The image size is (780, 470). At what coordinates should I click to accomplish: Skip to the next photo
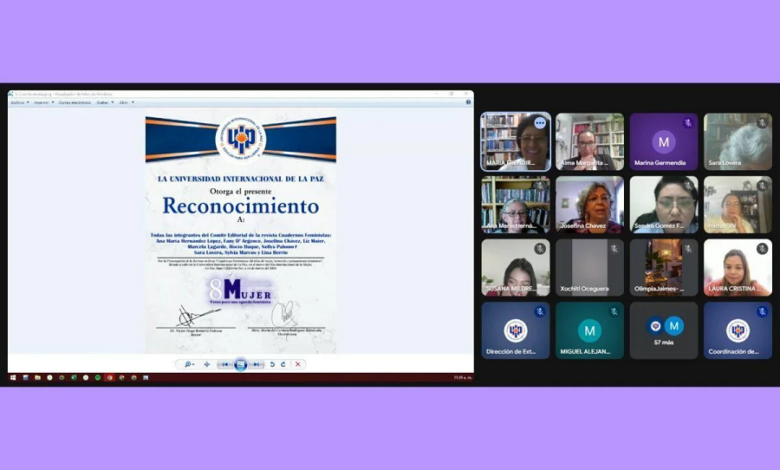(x=256, y=364)
